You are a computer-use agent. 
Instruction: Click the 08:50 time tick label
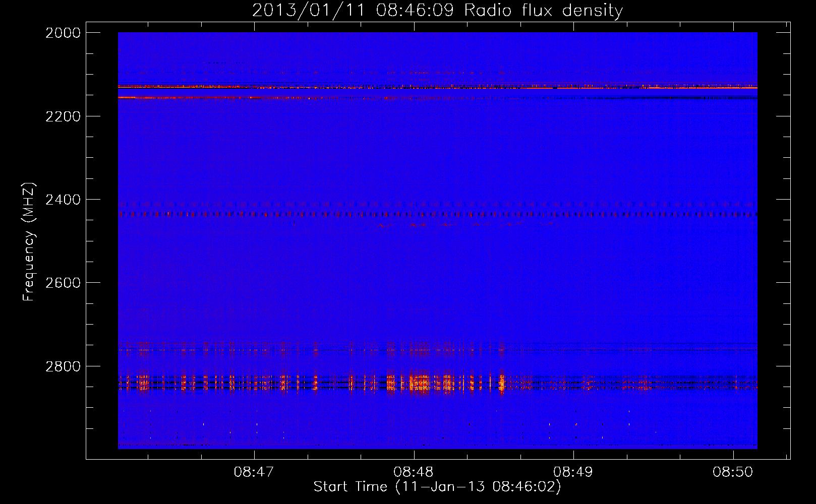(733, 472)
